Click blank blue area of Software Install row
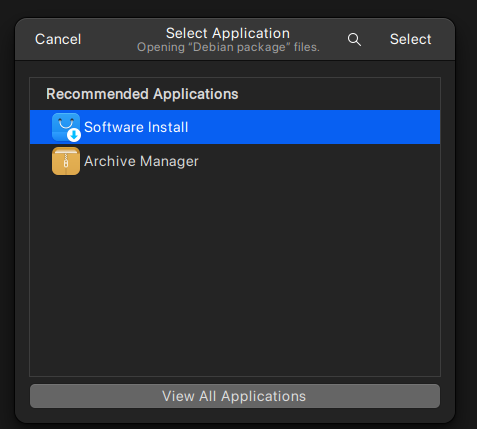Image resolution: width=477 pixels, height=429 pixels. [x=313, y=127]
